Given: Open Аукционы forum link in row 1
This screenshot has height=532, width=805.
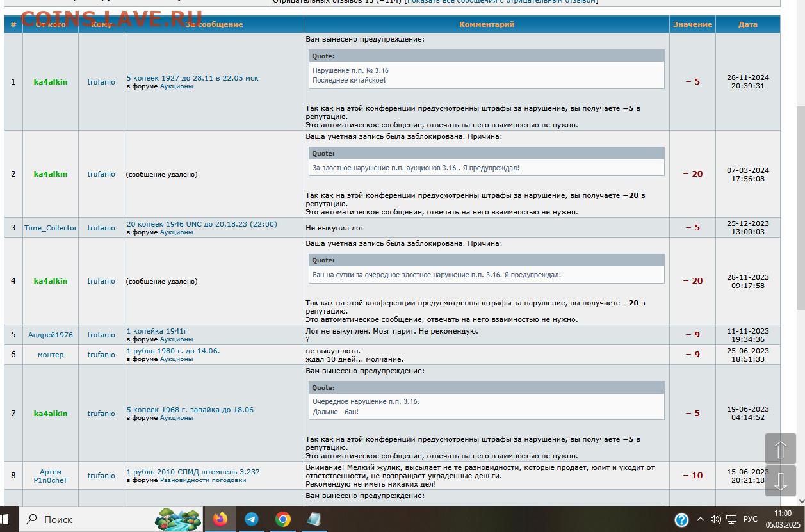Looking at the screenshot, I should tap(176, 86).
